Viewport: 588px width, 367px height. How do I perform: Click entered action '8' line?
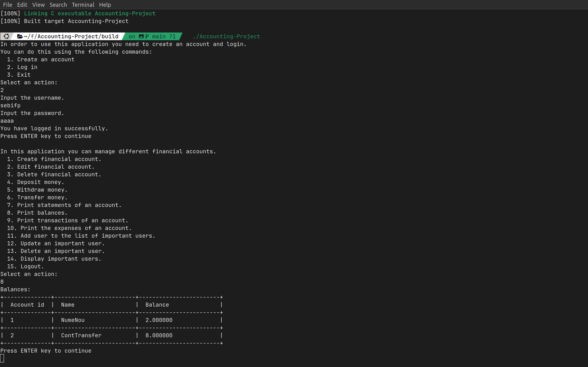(2, 282)
